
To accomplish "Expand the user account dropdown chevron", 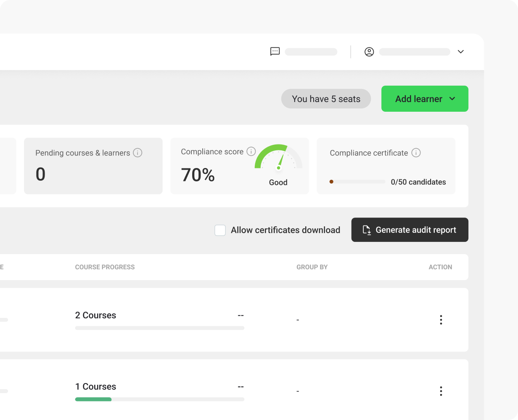I will (461, 52).
